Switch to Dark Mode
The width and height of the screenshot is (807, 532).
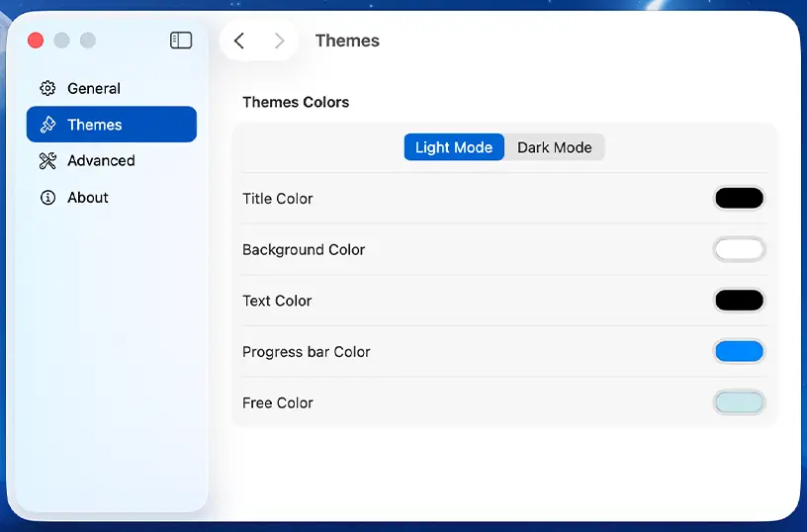[x=554, y=147]
